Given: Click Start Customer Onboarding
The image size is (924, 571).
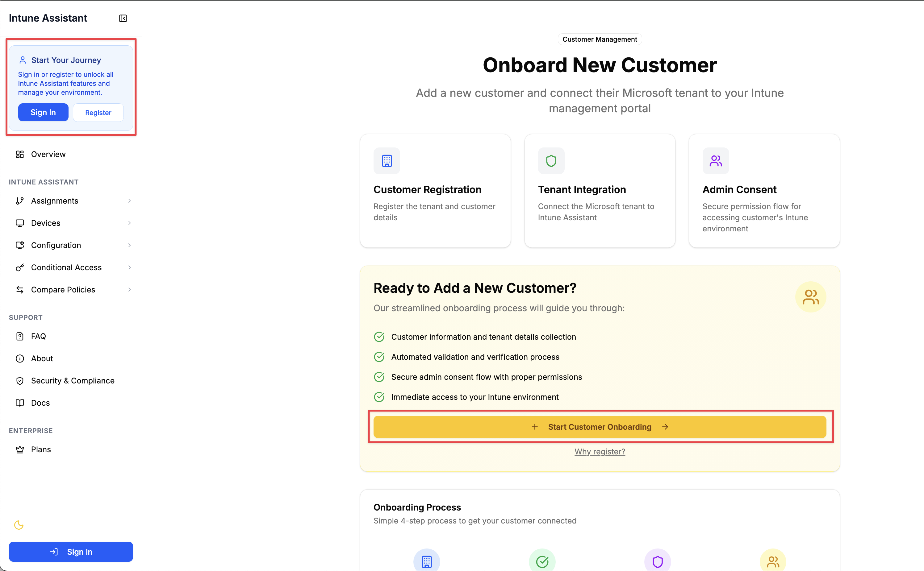Looking at the screenshot, I should coord(599,427).
